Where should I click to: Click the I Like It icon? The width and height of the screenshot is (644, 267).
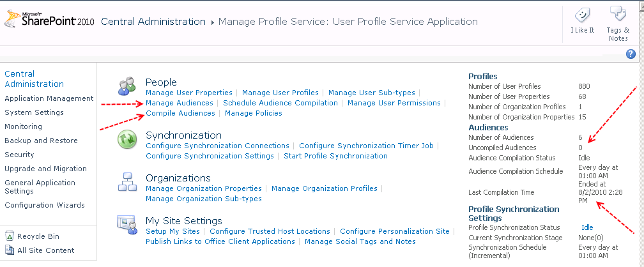582,15
